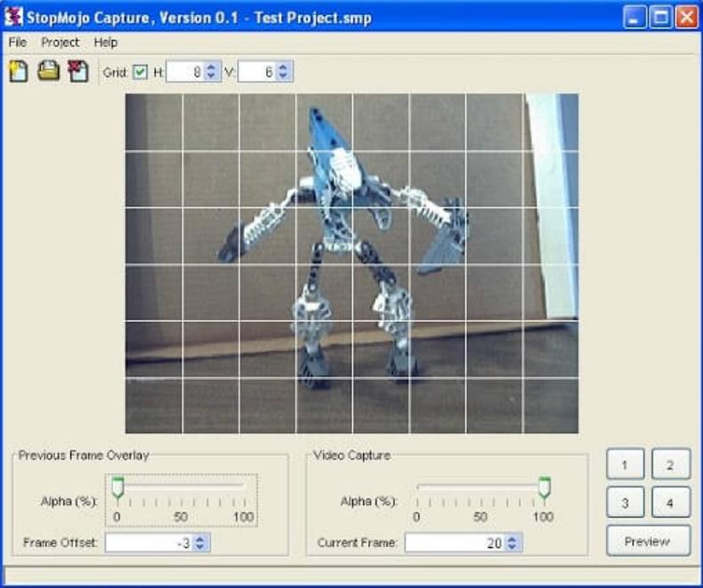Increase Frame Offset with up arrow
This screenshot has height=588, width=703.
coord(200,538)
